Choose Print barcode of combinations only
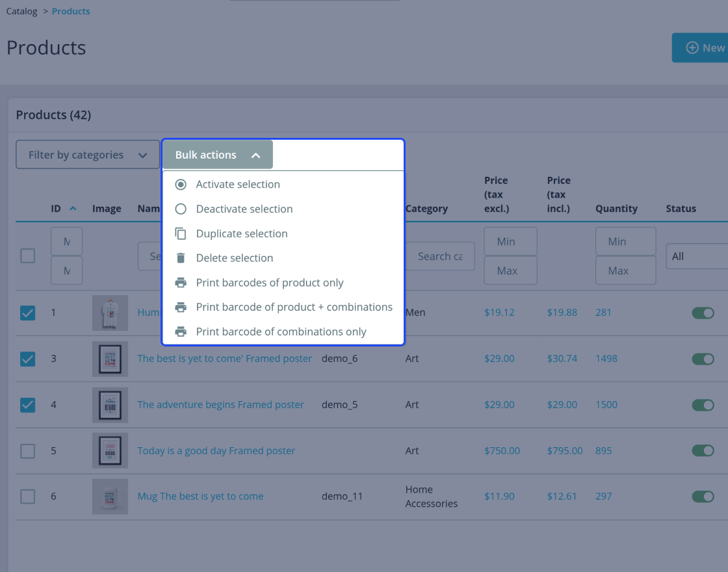 click(281, 332)
